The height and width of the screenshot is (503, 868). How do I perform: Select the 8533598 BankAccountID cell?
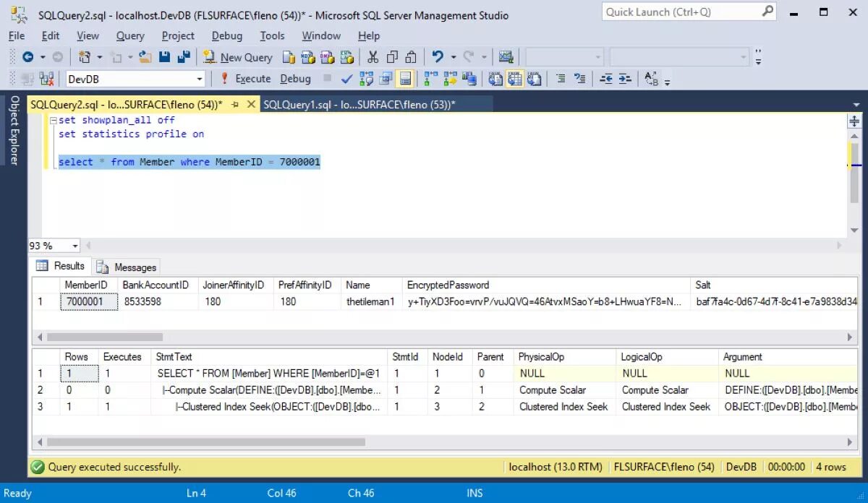(x=158, y=301)
